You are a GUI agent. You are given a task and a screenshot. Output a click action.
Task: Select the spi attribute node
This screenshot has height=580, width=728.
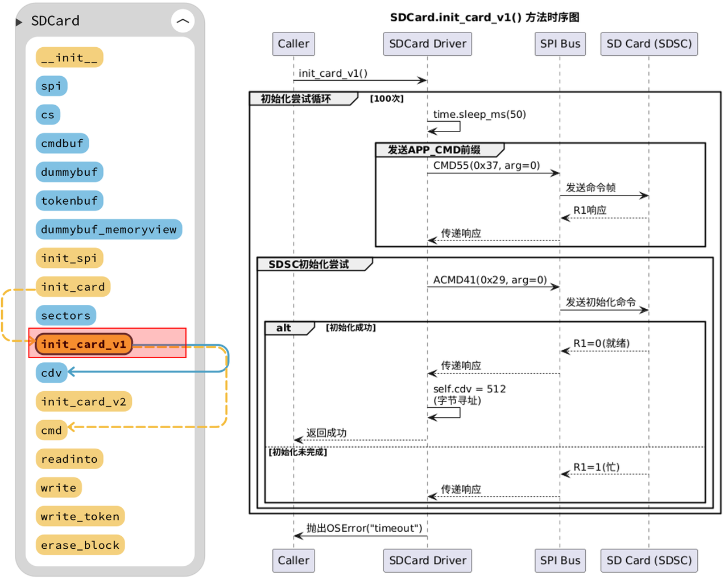click(52, 86)
